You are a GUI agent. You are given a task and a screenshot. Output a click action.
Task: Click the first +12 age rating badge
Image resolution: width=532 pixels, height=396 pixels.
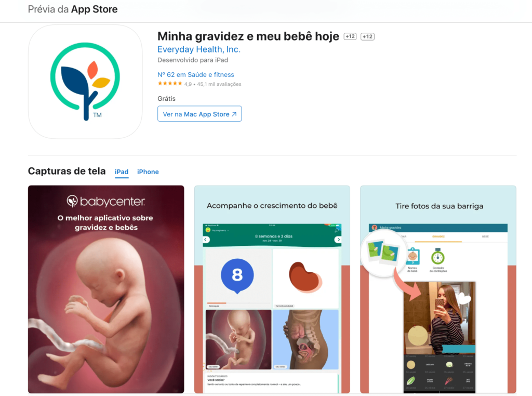click(x=350, y=36)
